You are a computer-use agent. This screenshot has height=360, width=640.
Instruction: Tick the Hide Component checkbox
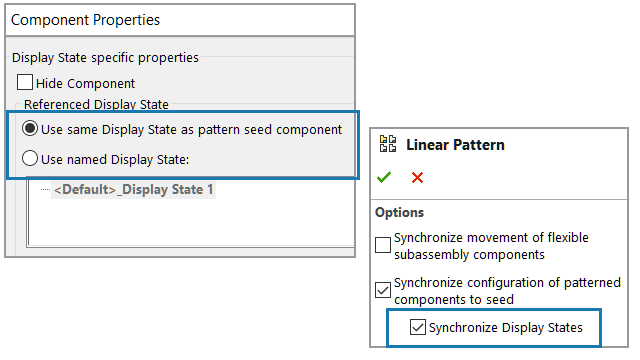point(25,82)
